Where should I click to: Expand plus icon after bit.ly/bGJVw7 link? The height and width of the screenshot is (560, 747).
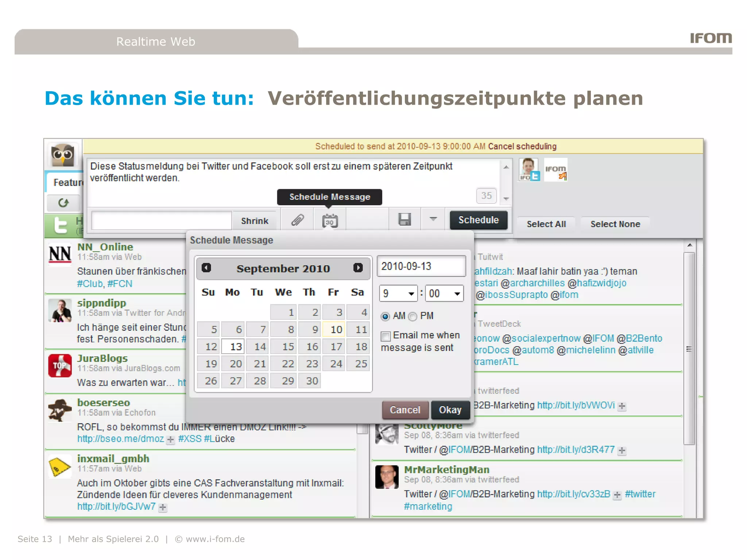tap(163, 507)
